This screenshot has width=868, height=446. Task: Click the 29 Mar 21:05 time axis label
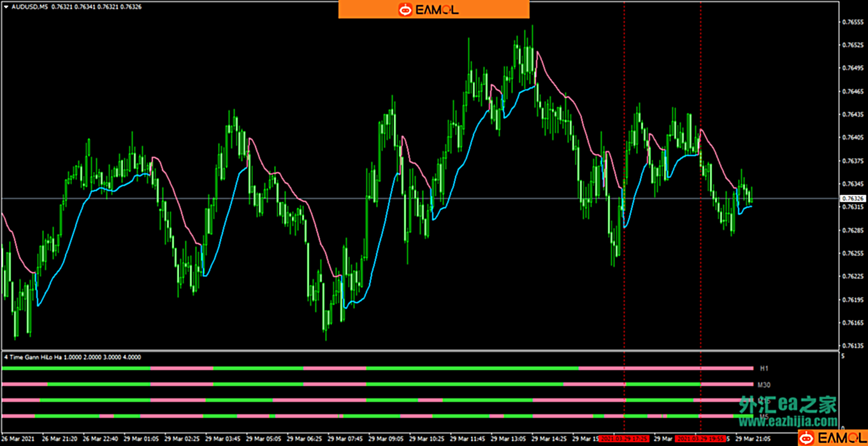click(753, 439)
